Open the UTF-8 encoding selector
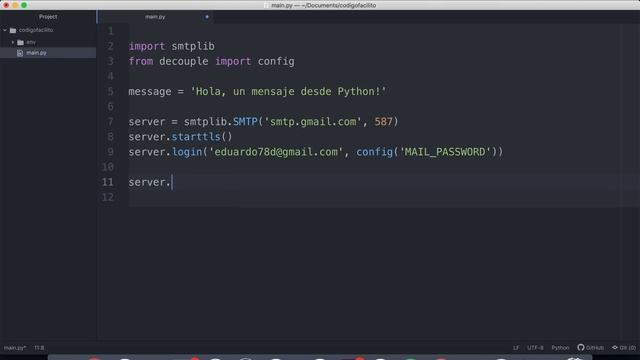The image size is (640, 360). coord(535,348)
